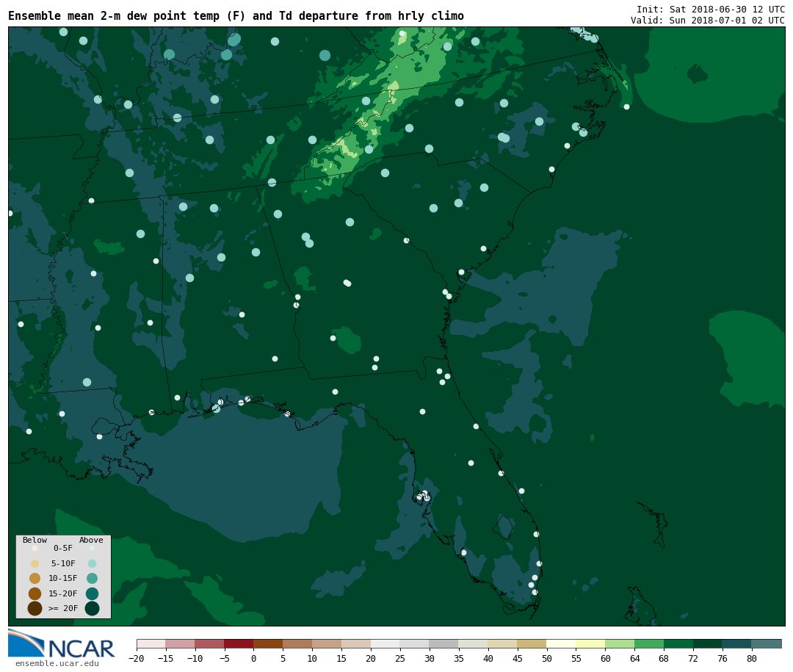Click the 'Above' legend column header
Viewport: 793px width, 672px height.
point(91,540)
